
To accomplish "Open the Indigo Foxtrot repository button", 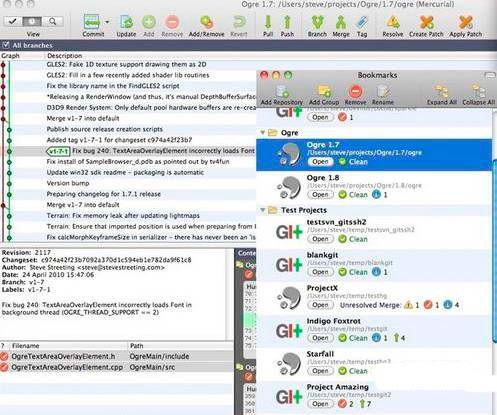I will (320, 338).
